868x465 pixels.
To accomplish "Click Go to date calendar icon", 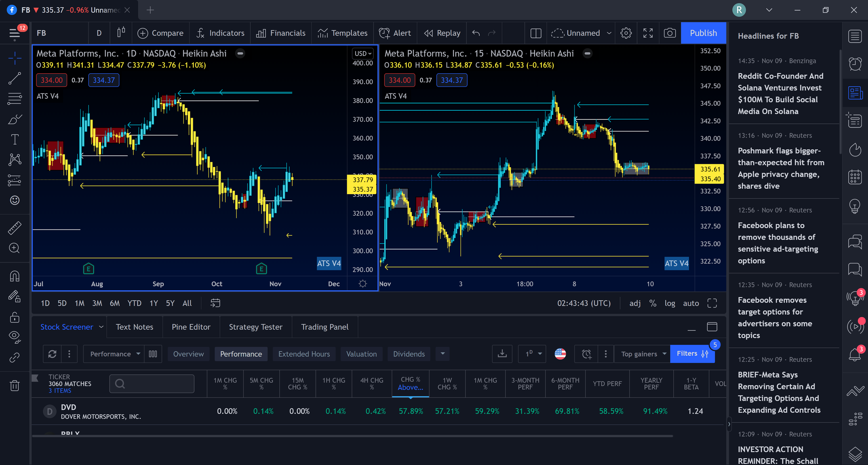I will 215,303.
